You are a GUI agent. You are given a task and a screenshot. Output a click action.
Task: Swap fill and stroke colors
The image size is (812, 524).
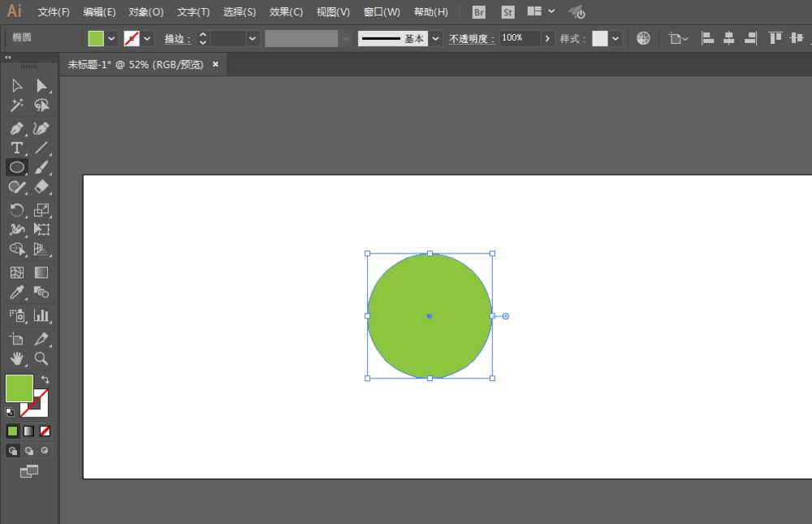tap(46, 377)
